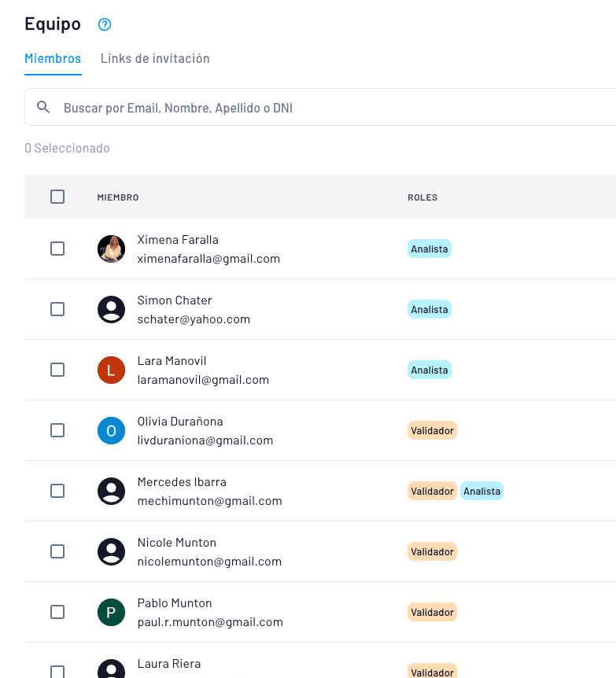Click Lara Manovil's orange avatar
Screen dimensions: 616x678
point(111,370)
